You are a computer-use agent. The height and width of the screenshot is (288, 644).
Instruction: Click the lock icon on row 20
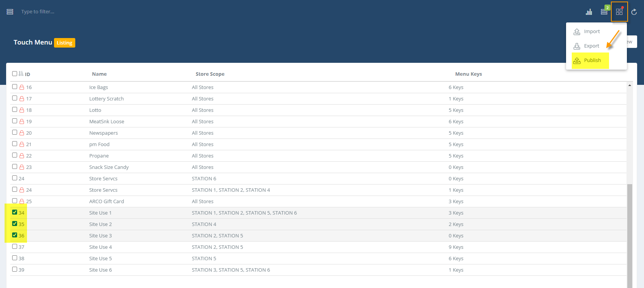coord(22,133)
